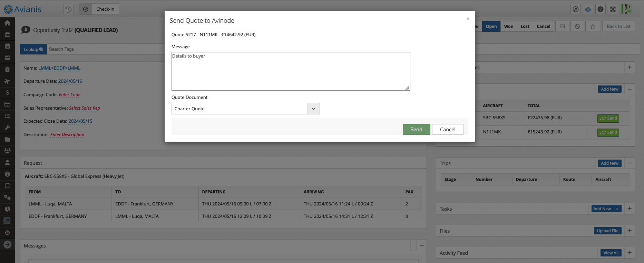Set opportunity status to Cancel

click(544, 27)
